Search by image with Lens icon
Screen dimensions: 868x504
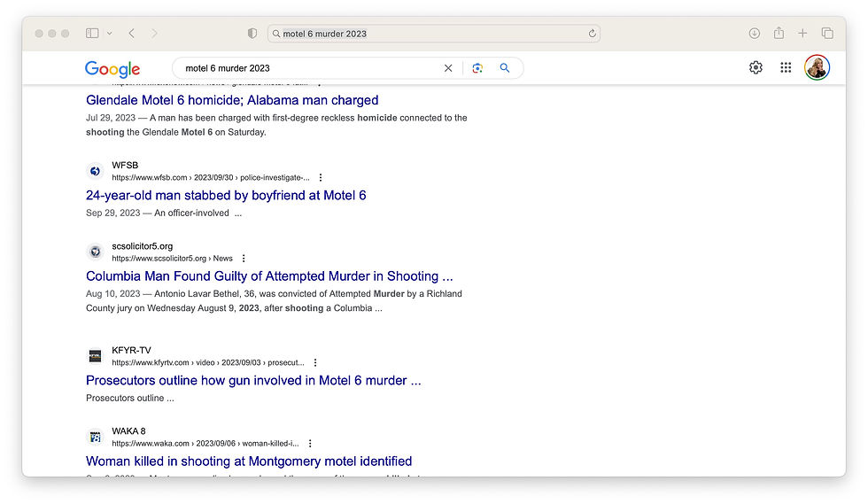click(477, 68)
